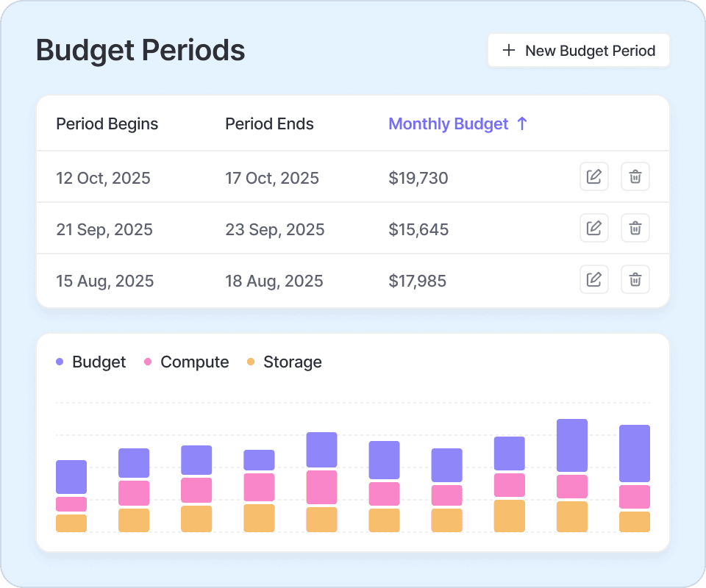The height and width of the screenshot is (588, 706).
Task: Click the New Budget Period button
Action: click(578, 51)
